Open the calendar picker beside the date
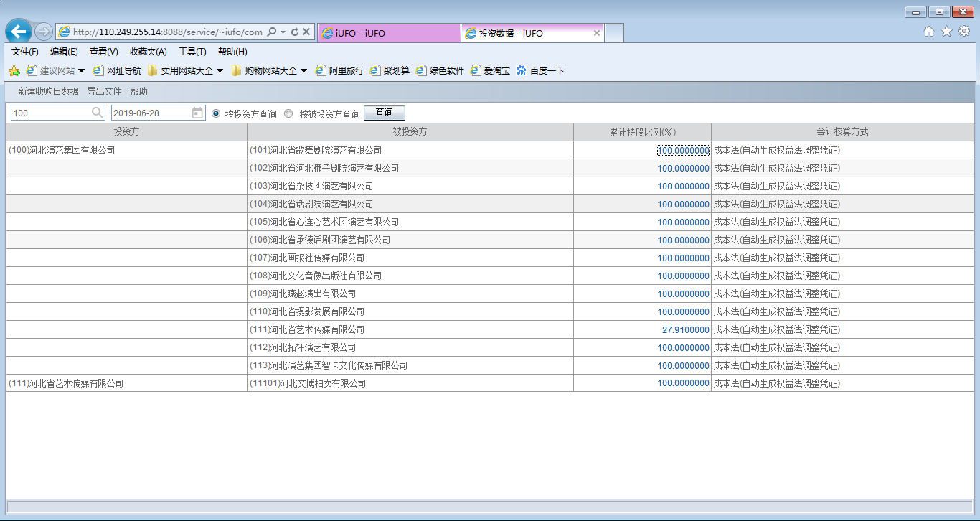The height and width of the screenshot is (521, 980). click(197, 113)
